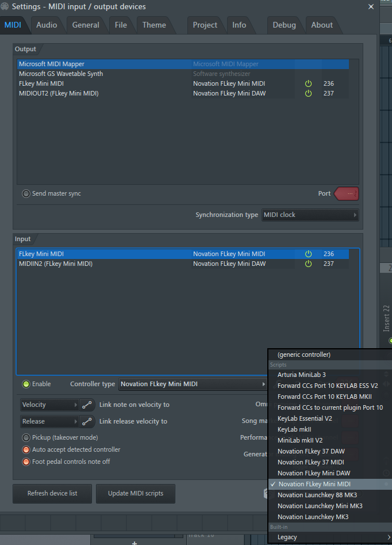Click link icon next to Release dropdown
Screen dimensions: 392x545
87,421
